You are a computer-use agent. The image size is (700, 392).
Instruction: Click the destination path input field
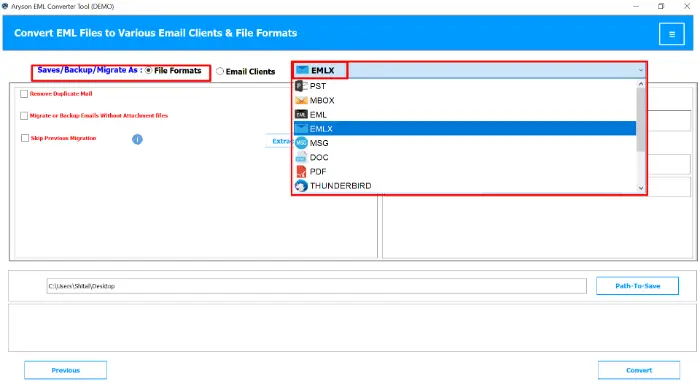(317, 286)
